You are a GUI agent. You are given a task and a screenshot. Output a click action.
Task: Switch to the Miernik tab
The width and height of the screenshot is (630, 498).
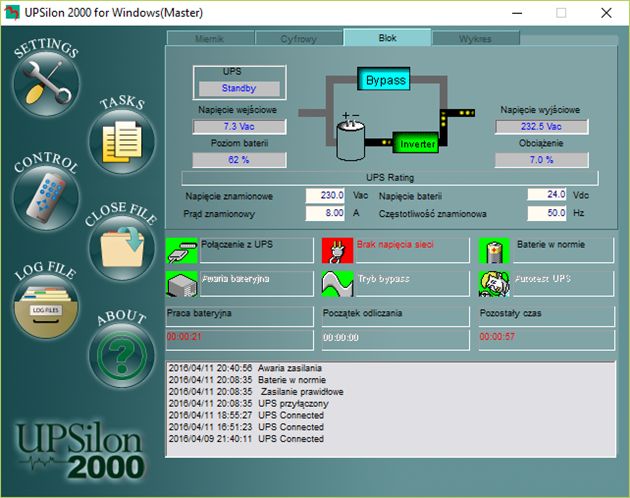(x=210, y=39)
